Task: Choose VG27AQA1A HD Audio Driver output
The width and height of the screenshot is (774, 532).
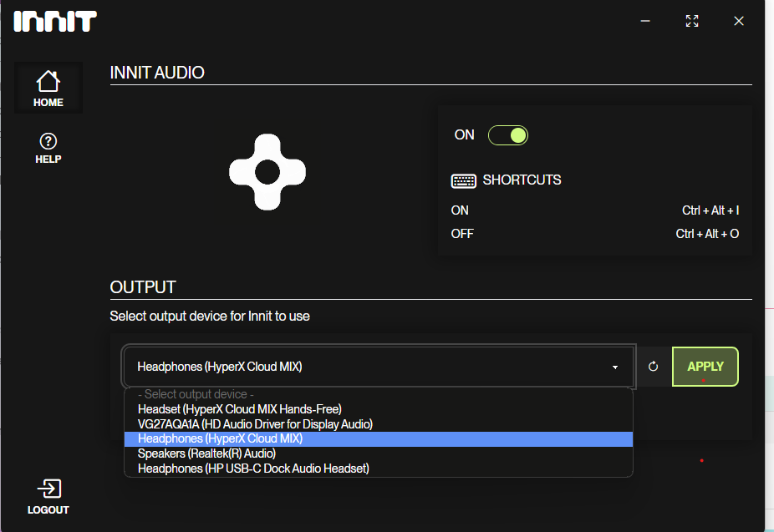Action: point(255,423)
